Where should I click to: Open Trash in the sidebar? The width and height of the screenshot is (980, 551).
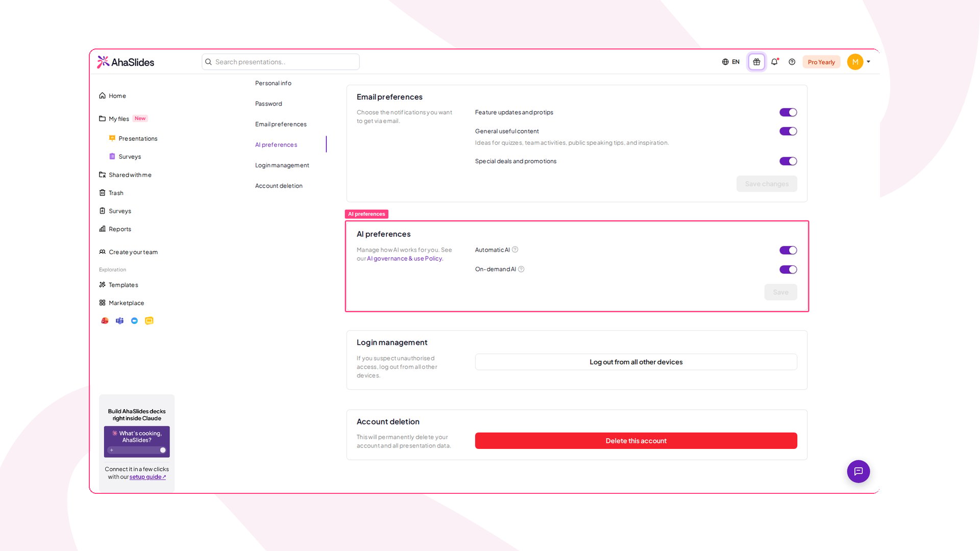coord(111,193)
